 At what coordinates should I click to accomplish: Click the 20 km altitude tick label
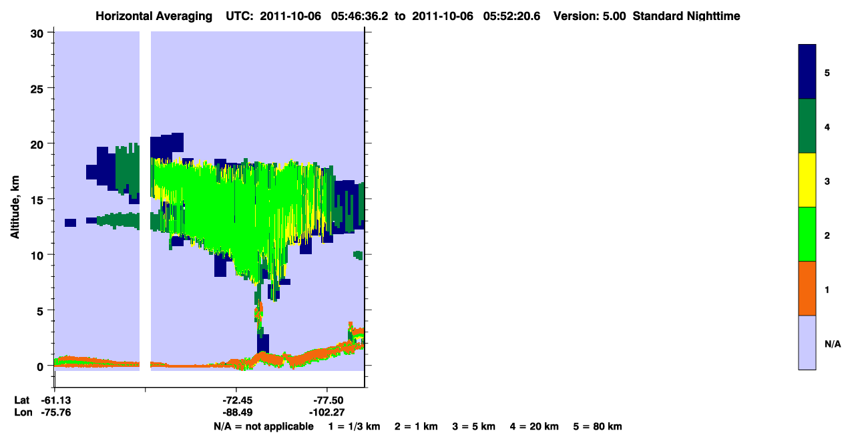37,143
